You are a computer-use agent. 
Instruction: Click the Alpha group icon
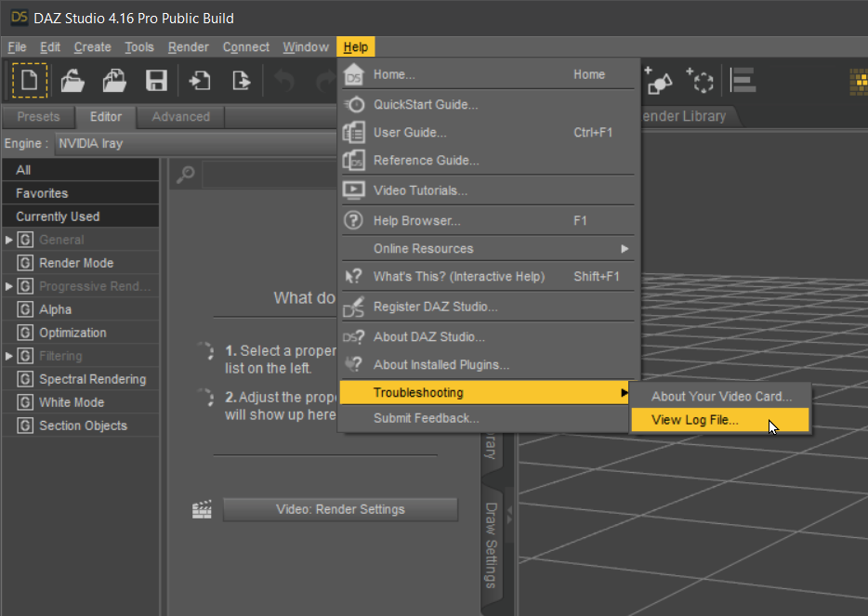(25, 309)
